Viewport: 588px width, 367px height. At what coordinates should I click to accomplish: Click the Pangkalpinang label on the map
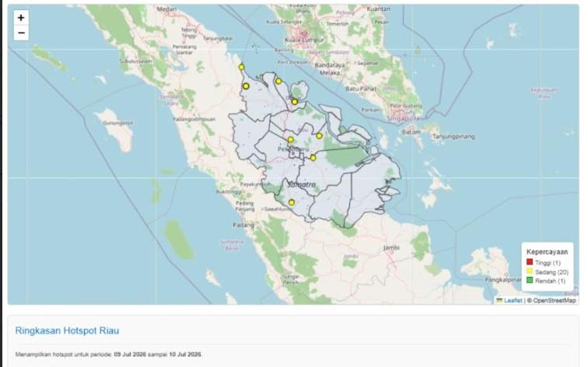click(x=503, y=280)
